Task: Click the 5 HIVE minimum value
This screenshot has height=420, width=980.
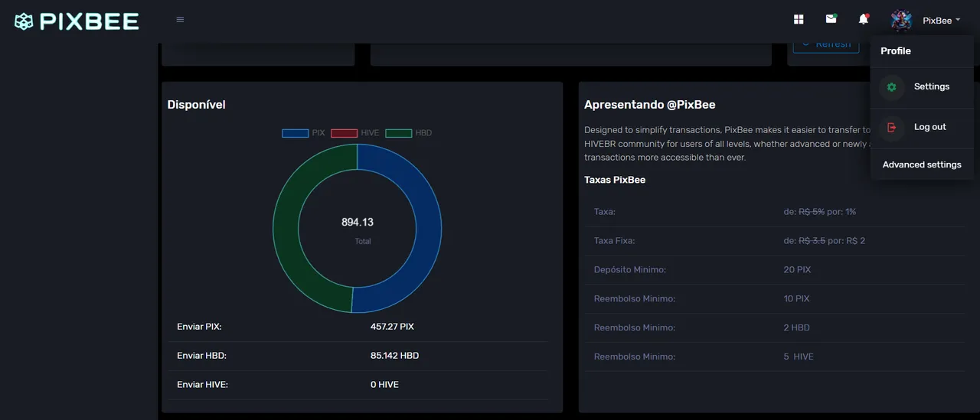Action: point(799,357)
